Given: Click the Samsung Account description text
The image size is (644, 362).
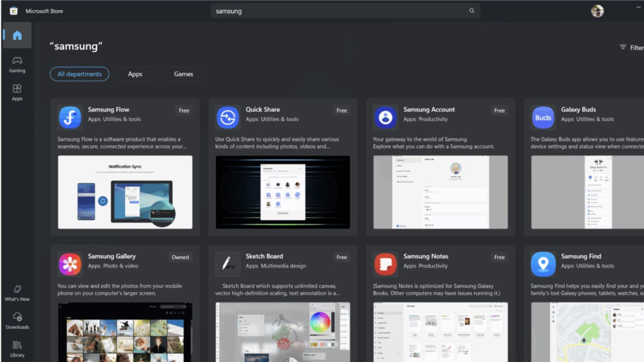Looking at the screenshot, I should [434, 143].
